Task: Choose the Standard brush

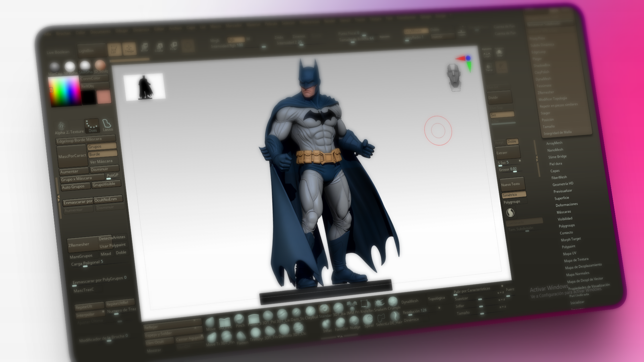Action: tap(324, 309)
